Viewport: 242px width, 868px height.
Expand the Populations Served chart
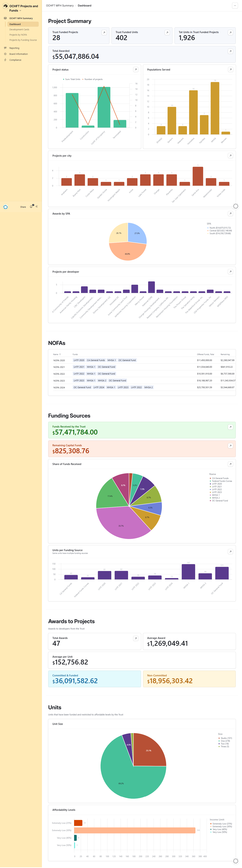(230, 69)
